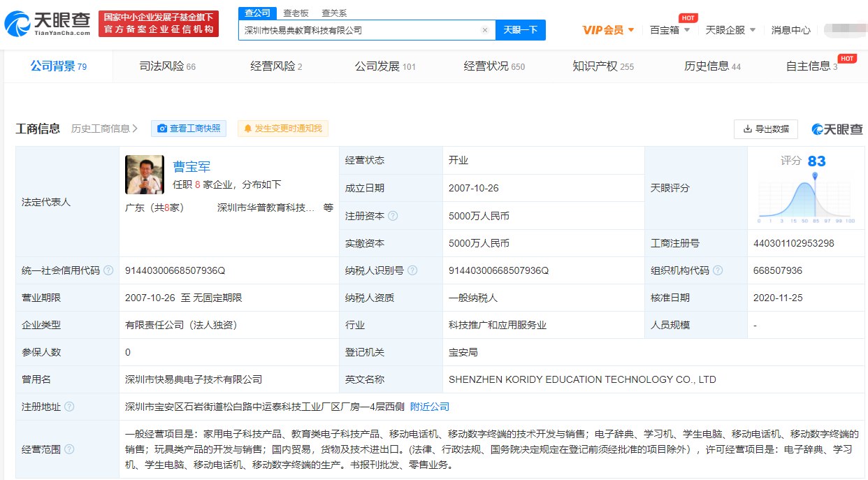This screenshot has width=868, height=480.
Task: Click the bell icon beside 发生变更时通知我
Action: (247, 129)
